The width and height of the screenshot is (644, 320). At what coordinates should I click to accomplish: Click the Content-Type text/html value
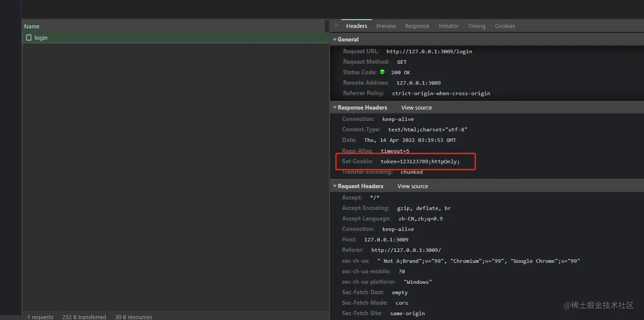pyautogui.click(x=428, y=130)
